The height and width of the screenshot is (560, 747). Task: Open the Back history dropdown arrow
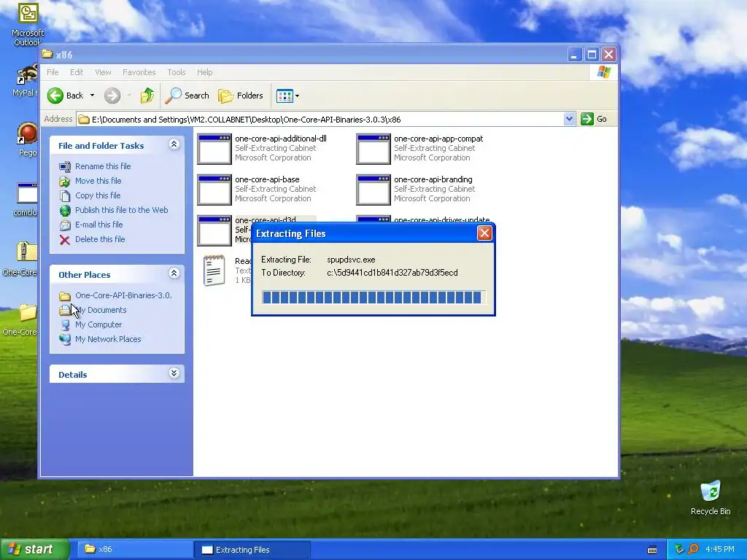tap(92, 96)
